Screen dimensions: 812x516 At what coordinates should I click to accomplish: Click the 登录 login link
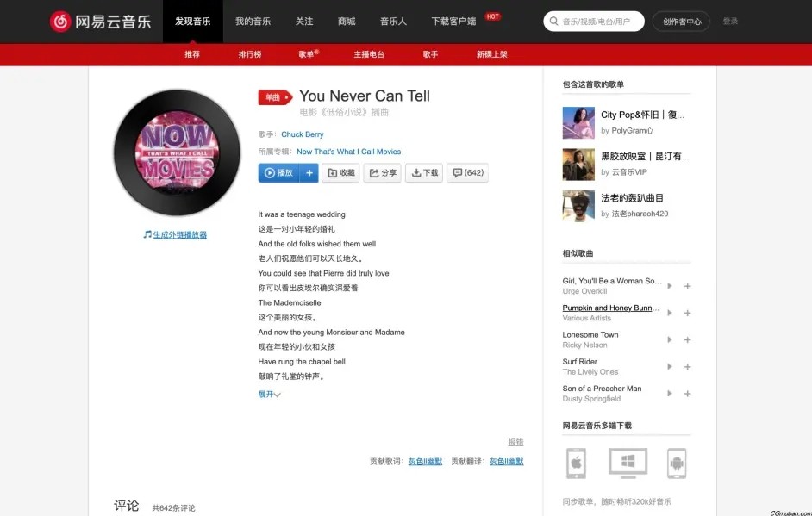click(x=730, y=22)
